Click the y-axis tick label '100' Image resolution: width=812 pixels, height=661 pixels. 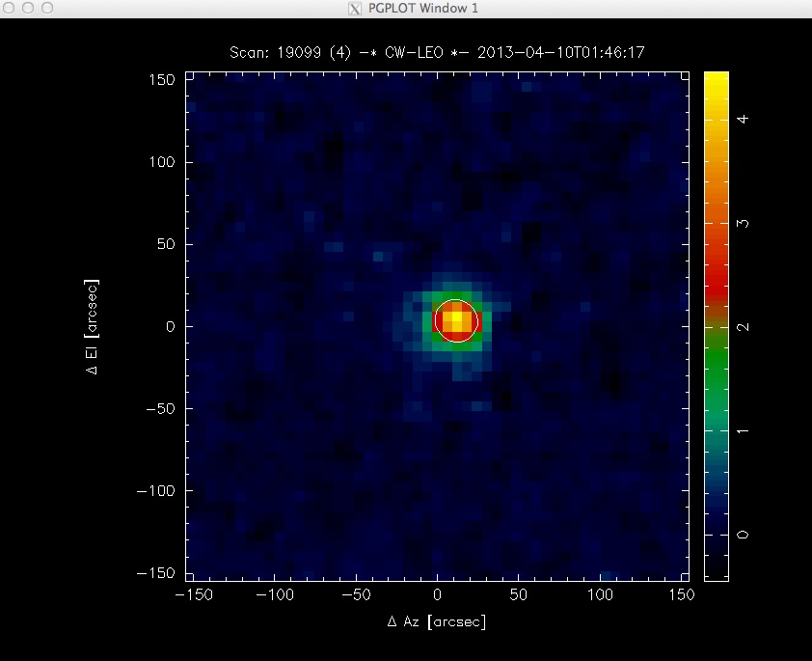(x=162, y=162)
